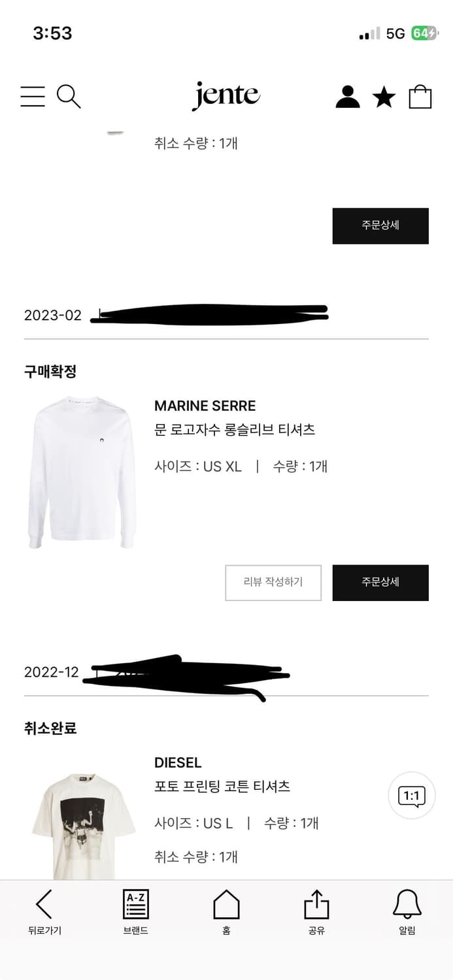View favorites via the star icon
453x980 pixels.
[384, 96]
